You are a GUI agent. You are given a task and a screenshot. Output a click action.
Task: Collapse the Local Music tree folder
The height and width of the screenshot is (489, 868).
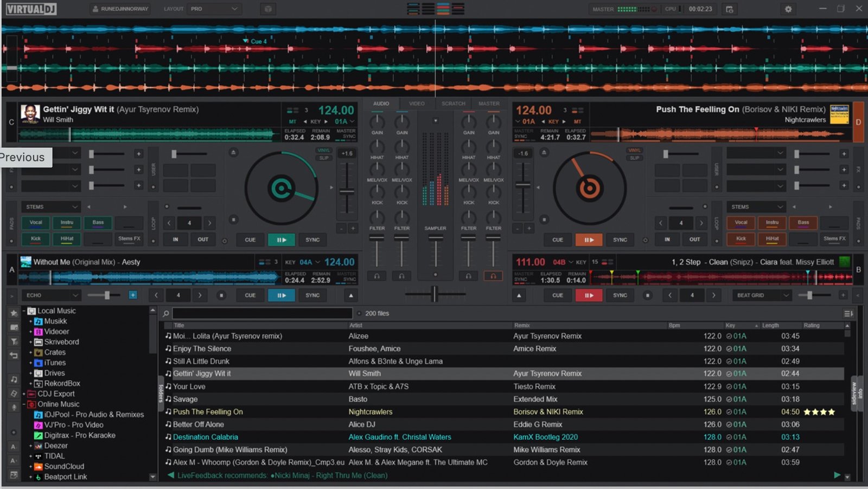point(24,311)
